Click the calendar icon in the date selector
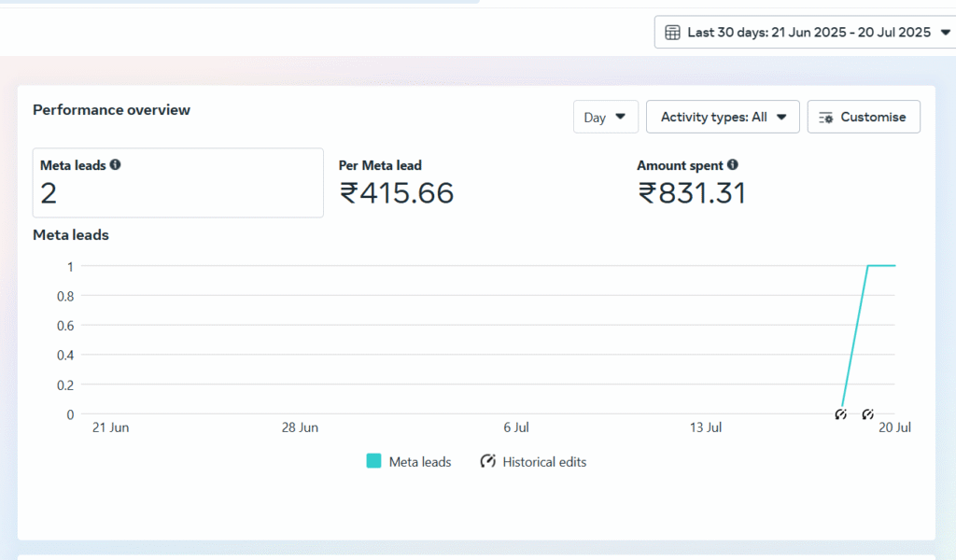 click(672, 31)
